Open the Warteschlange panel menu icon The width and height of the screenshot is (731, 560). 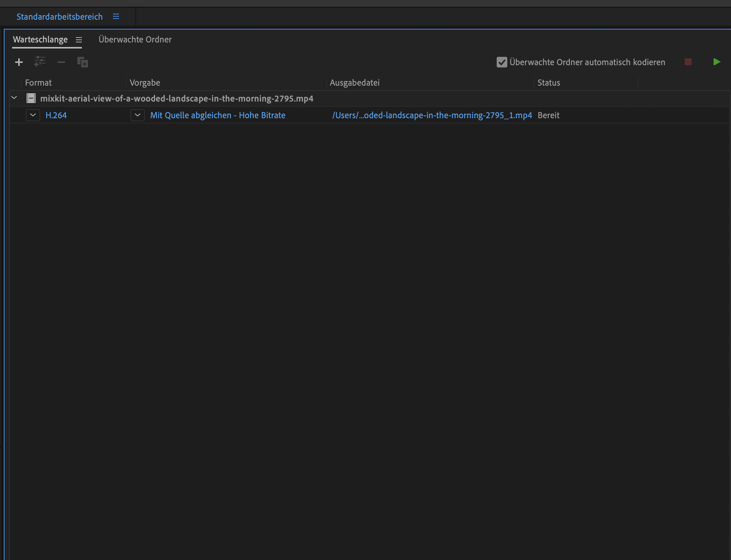(79, 40)
